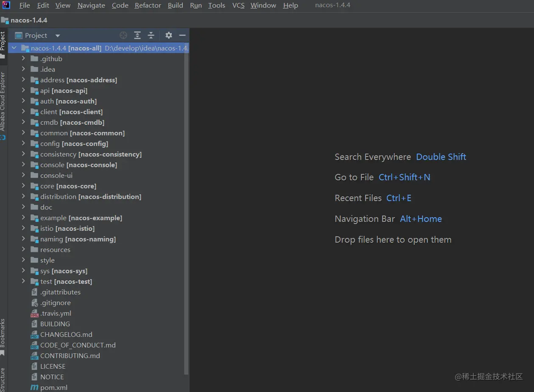This screenshot has height=392, width=534.
Task: Toggle the Project tool window side tab
Action: point(3,45)
